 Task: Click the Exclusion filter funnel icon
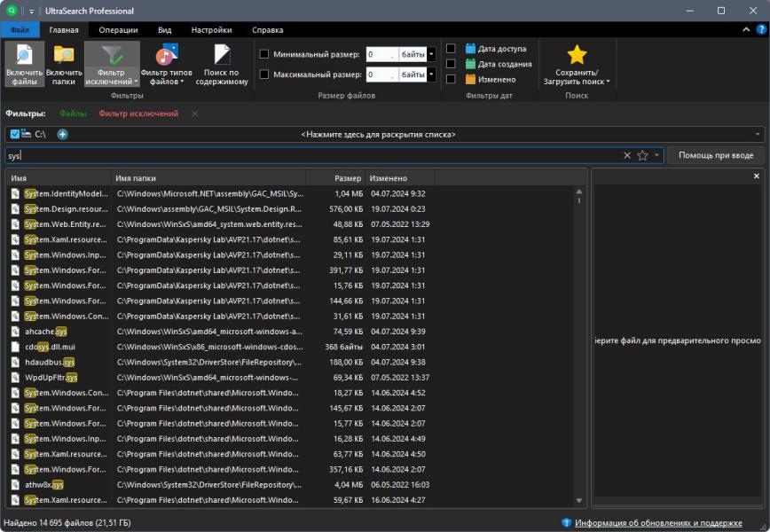(x=112, y=55)
